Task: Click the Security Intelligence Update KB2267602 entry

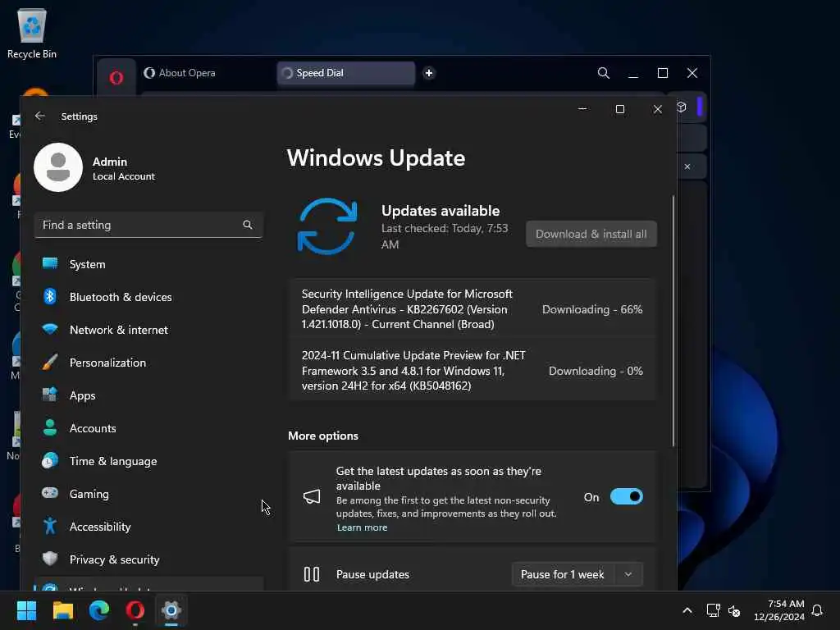Action: coord(473,309)
